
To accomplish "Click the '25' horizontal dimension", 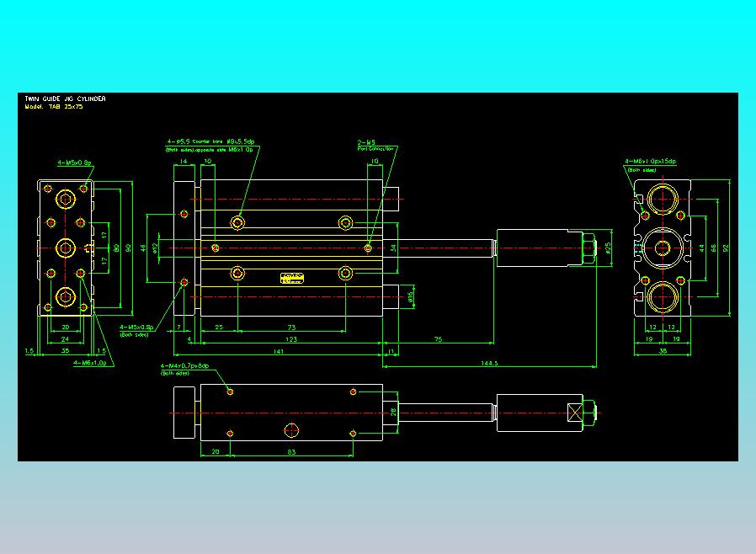I will (219, 328).
